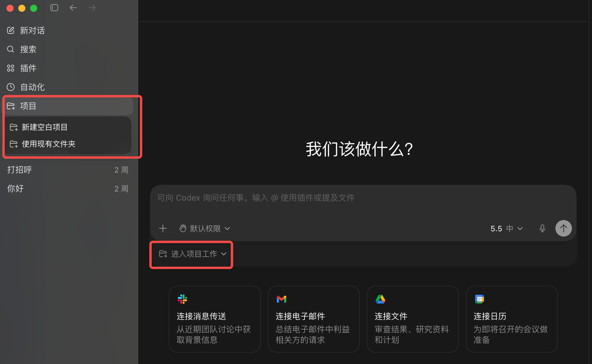
Task: Click the compose icon beside 新对话
Action: click(11, 30)
